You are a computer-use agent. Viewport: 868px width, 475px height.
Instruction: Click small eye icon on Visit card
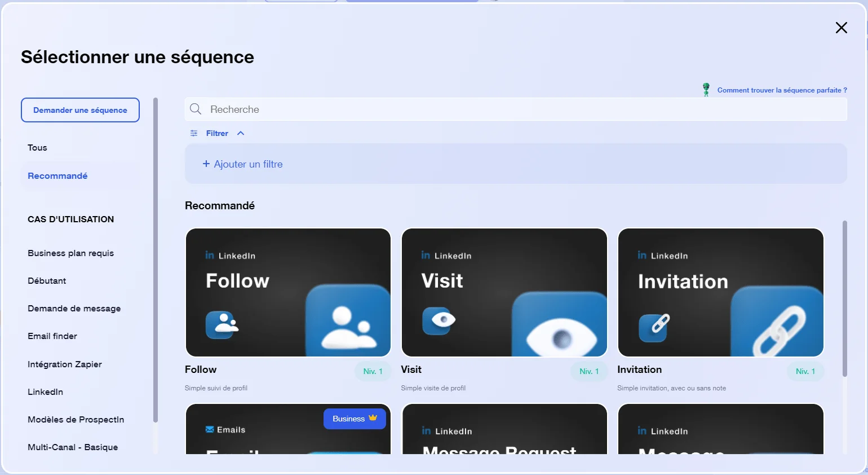(x=439, y=320)
